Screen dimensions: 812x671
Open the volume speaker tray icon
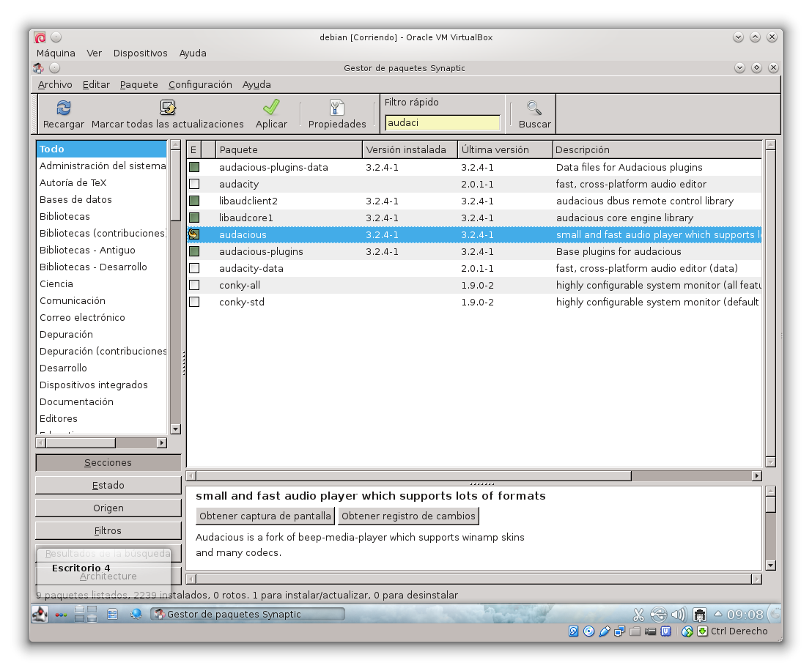pos(679,615)
